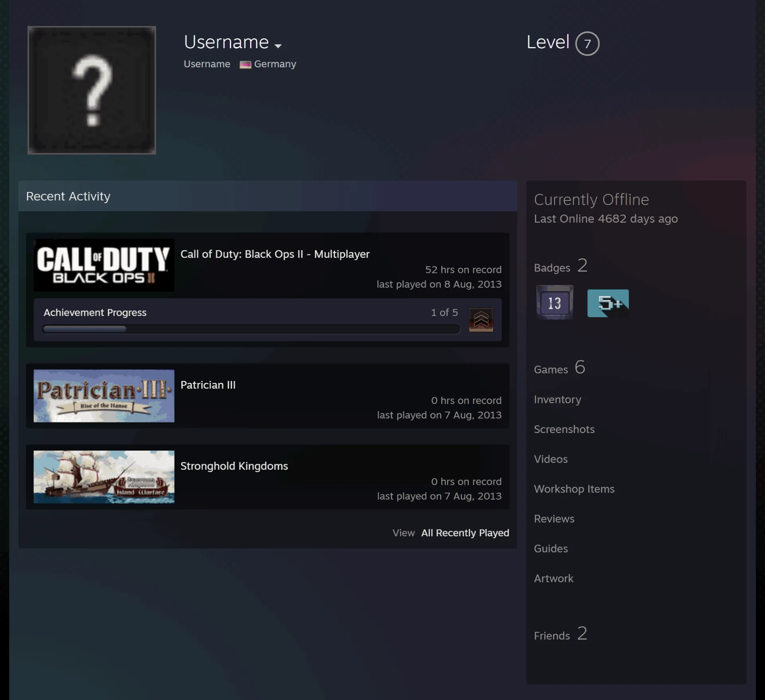
Task: Click 'last played on 8 Aug, 2013' text
Action: click(439, 284)
